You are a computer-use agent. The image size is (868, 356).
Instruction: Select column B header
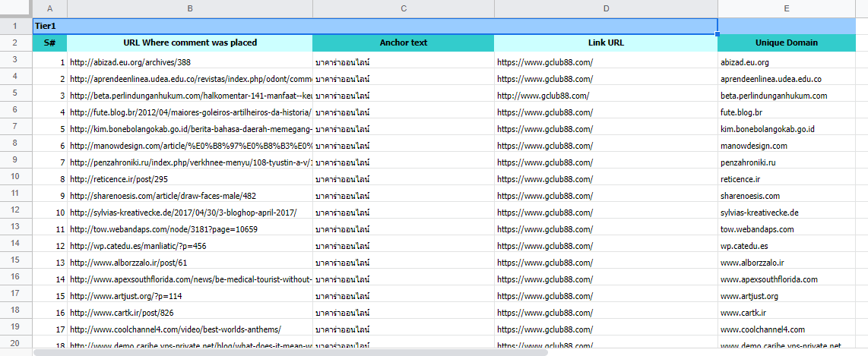tap(189, 8)
